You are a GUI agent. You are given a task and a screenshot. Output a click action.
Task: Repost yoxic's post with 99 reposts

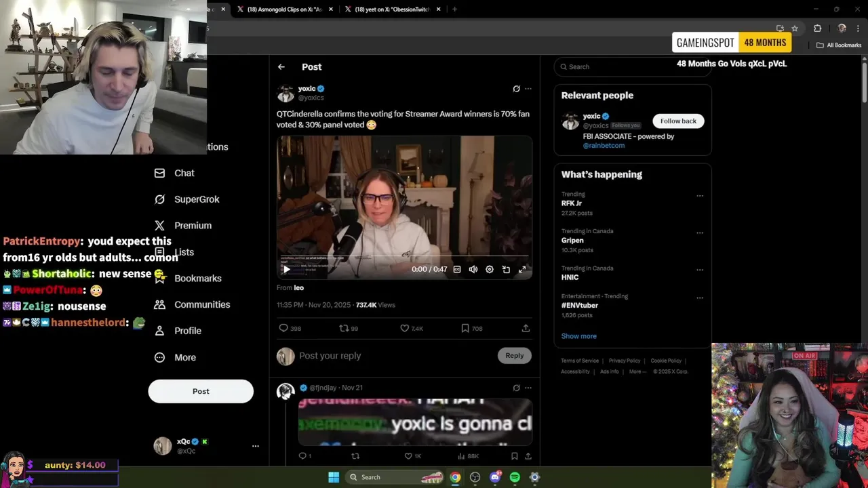coord(344,328)
